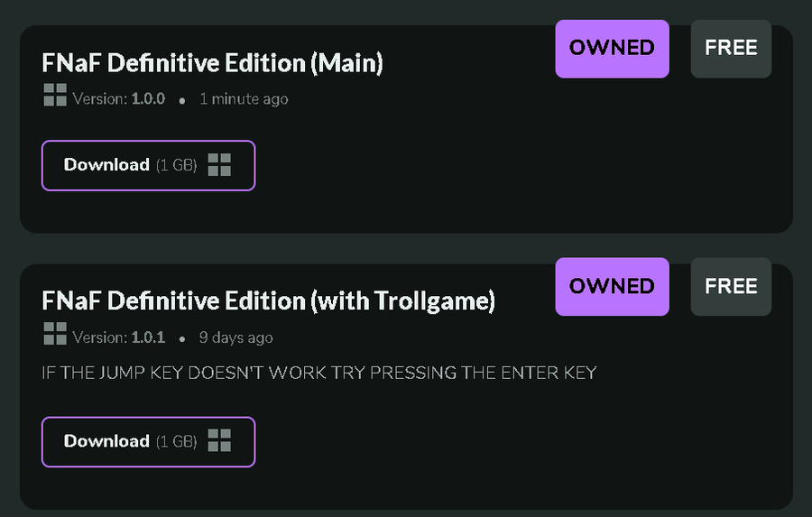
Task: Click the FREE badge on Main edition
Action: click(731, 49)
